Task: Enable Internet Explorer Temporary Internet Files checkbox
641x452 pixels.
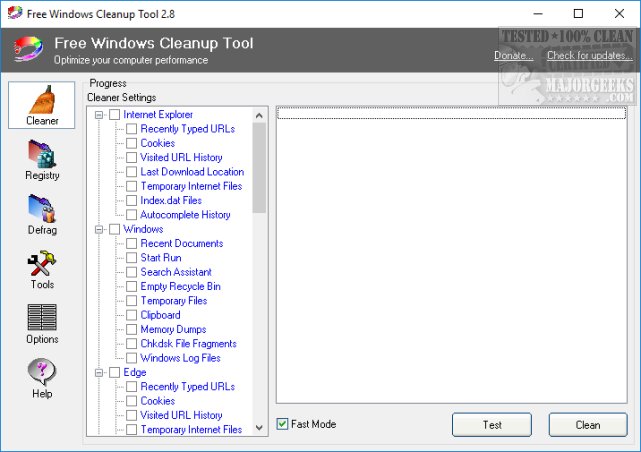Action: tap(131, 186)
